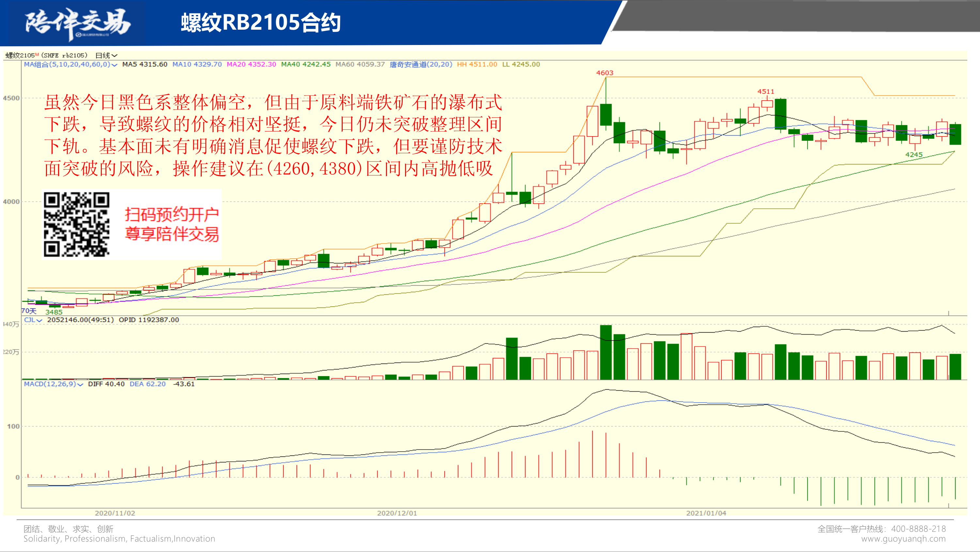Click the 扫码预约开户 red text
This screenshot has width=980, height=552.
click(x=172, y=215)
